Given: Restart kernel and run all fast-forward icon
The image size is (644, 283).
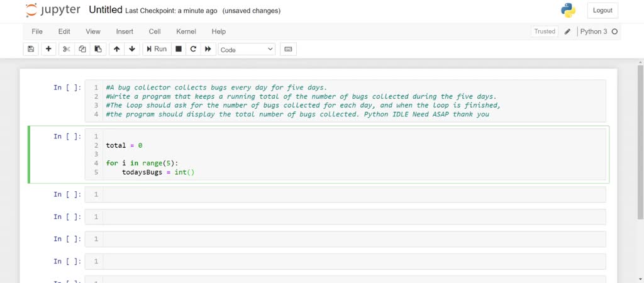Looking at the screenshot, I should pos(208,49).
